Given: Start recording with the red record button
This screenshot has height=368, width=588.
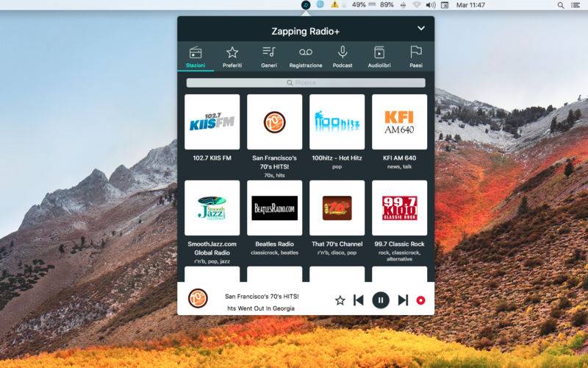Looking at the screenshot, I should [420, 300].
